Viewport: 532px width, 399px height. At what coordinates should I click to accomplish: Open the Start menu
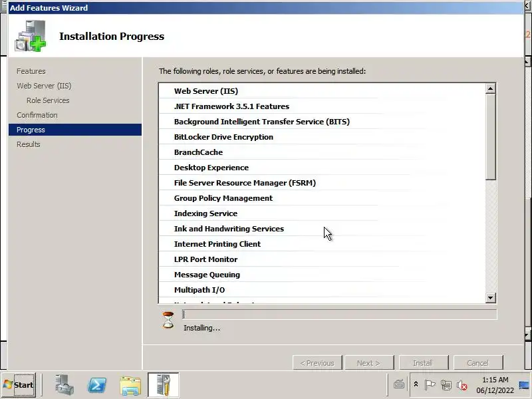point(19,385)
